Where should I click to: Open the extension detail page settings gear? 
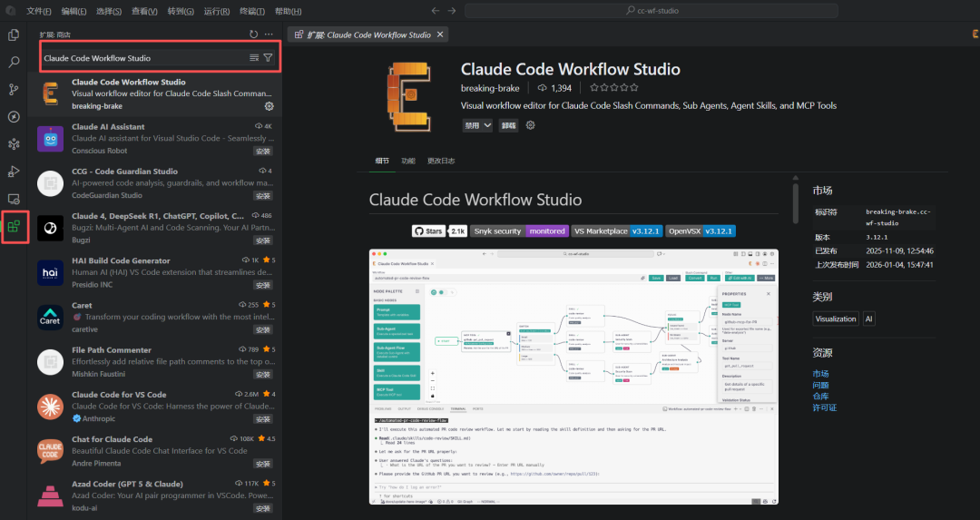pyautogui.click(x=530, y=125)
